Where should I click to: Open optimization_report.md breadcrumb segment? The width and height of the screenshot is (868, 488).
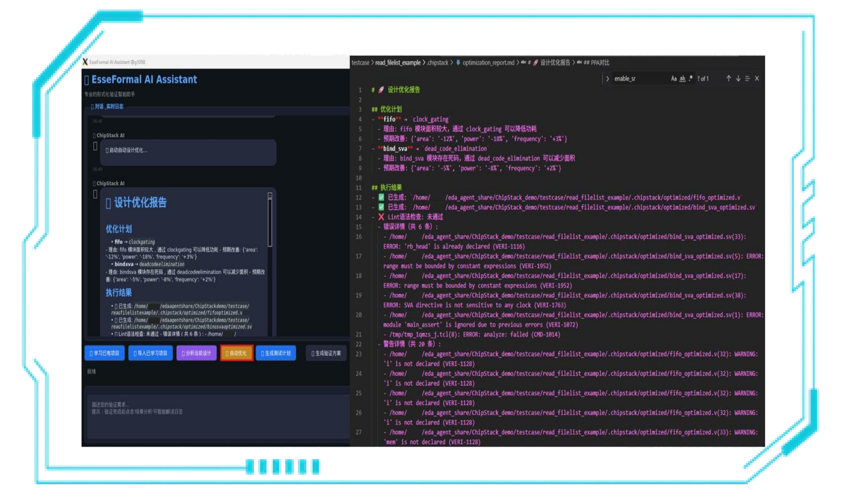point(488,63)
